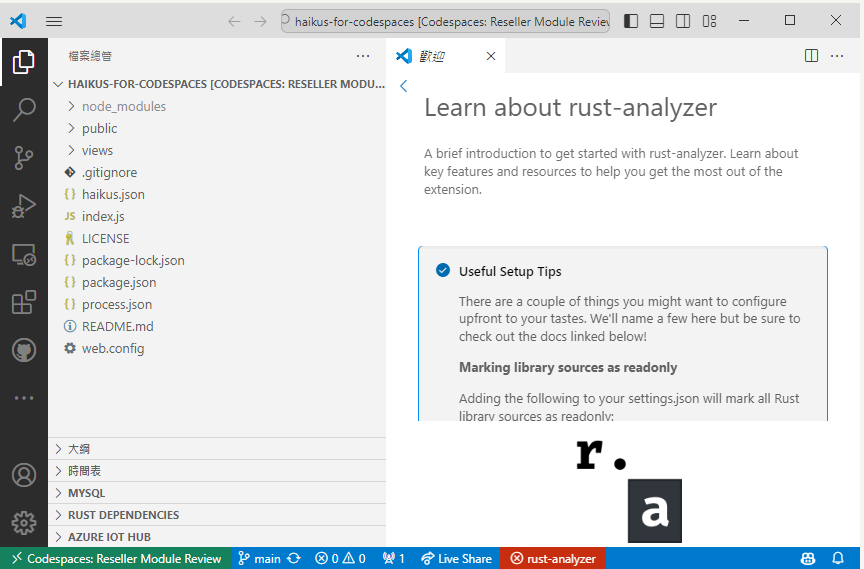Click Codespaces remote indicator in status bar

(116, 559)
